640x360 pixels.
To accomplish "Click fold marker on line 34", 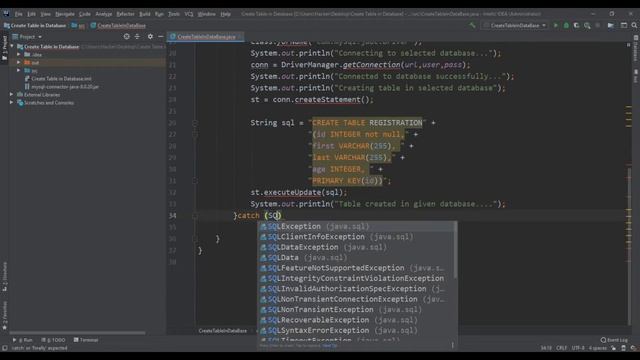I will [195, 216].
